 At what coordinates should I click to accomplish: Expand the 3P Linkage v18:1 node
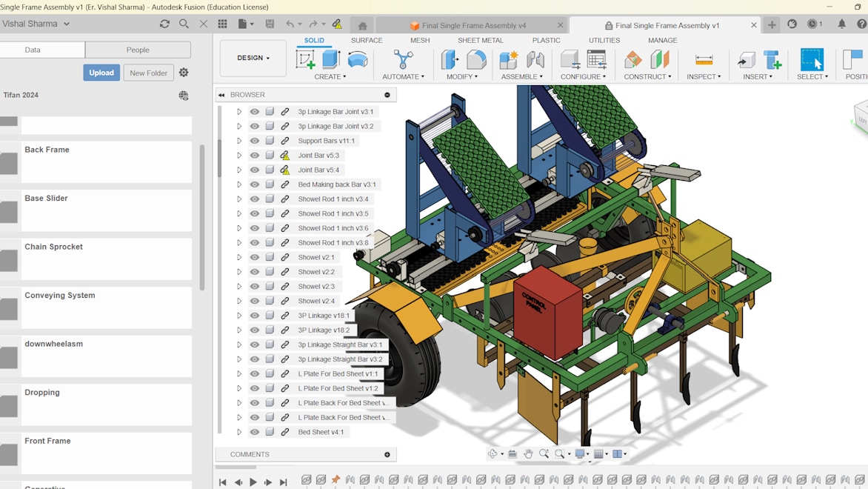tap(239, 316)
